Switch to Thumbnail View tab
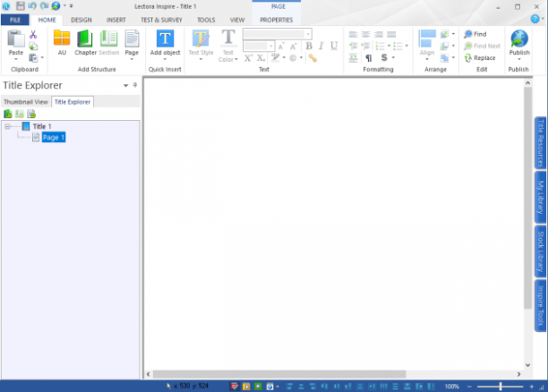548x392 pixels. pos(26,102)
